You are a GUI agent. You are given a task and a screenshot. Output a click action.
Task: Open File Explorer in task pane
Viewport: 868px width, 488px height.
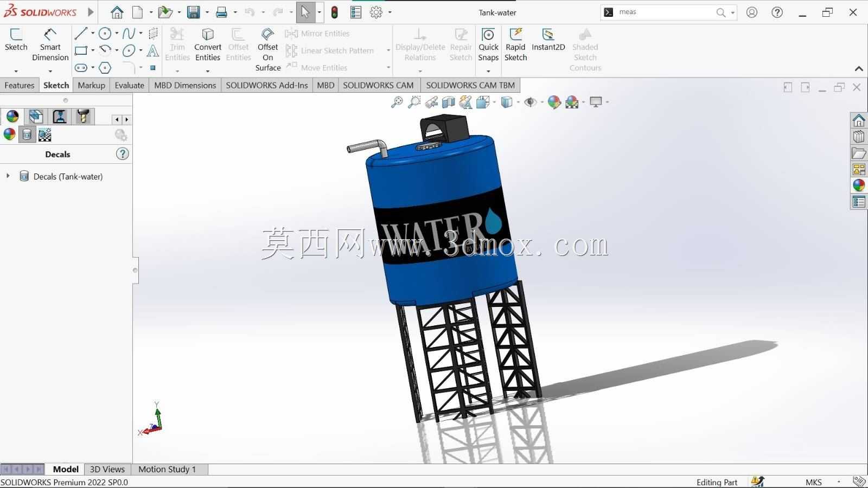point(859,153)
